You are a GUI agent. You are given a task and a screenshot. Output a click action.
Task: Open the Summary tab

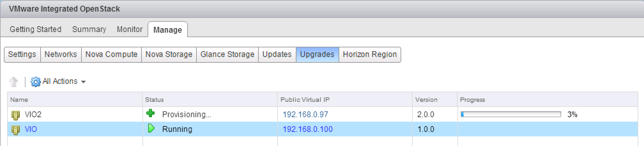point(89,29)
